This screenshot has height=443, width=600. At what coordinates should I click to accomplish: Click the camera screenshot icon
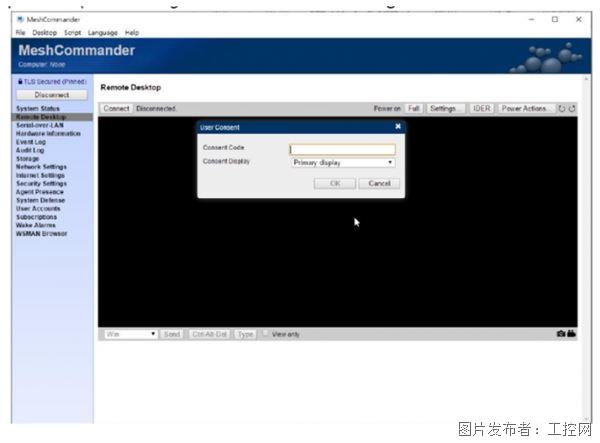[561, 334]
